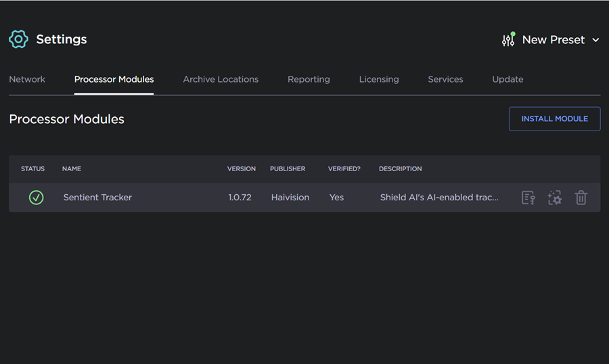Open the Services tab

click(445, 79)
